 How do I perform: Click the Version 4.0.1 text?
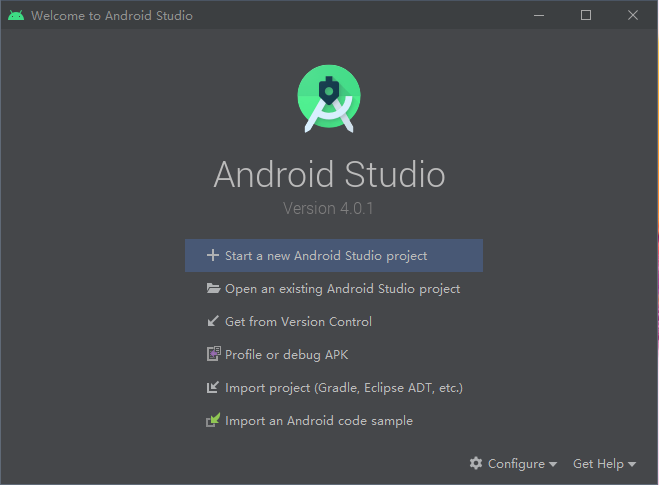tap(328, 208)
